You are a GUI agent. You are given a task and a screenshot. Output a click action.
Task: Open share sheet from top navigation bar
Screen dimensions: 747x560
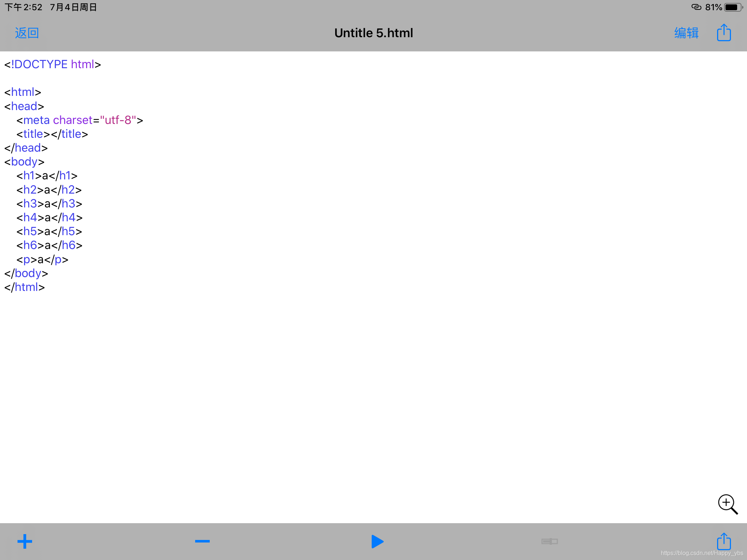tap(724, 33)
